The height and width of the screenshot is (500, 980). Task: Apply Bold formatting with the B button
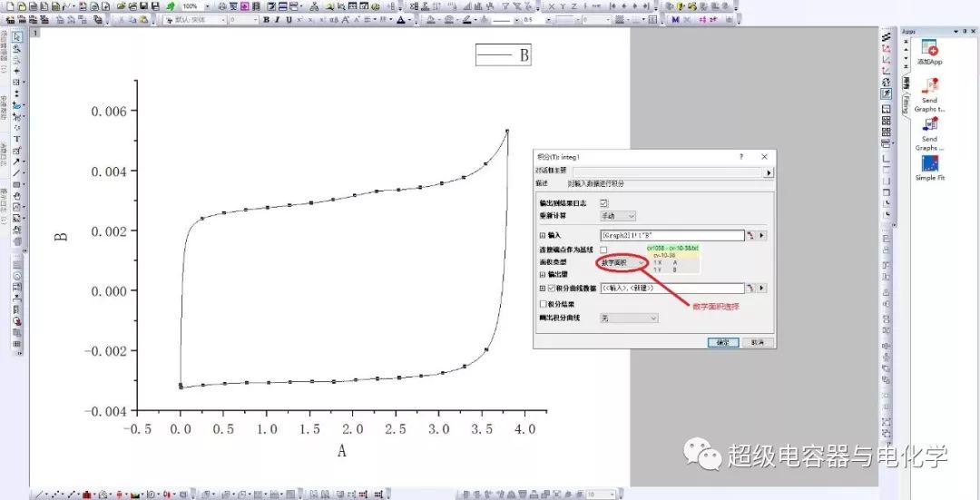[x=266, y=19]
